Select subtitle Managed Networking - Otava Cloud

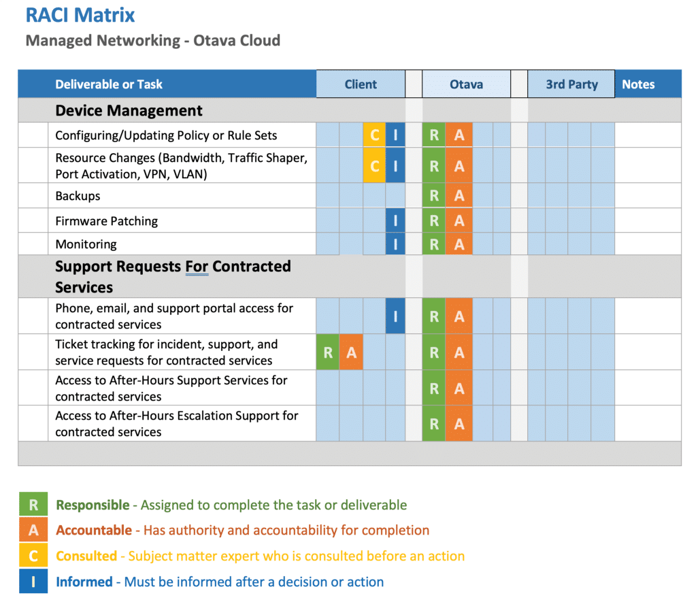(152, 40)
